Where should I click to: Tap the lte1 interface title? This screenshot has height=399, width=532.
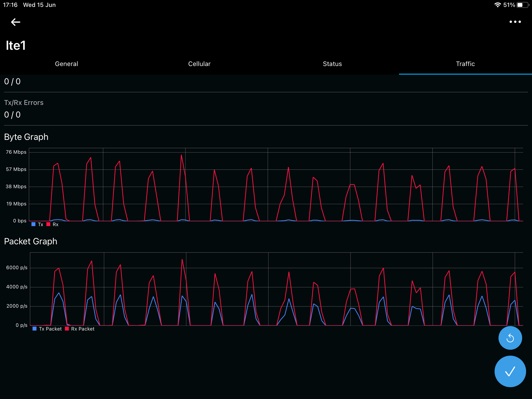[x=16, y=46]
